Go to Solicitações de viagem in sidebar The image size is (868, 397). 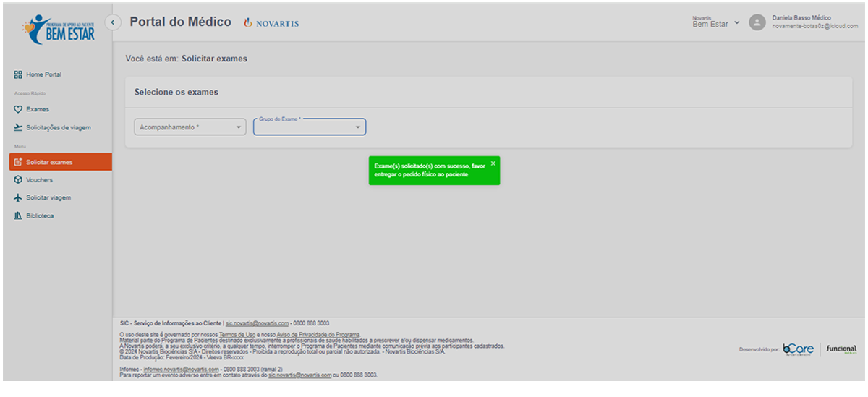(58, 127)
